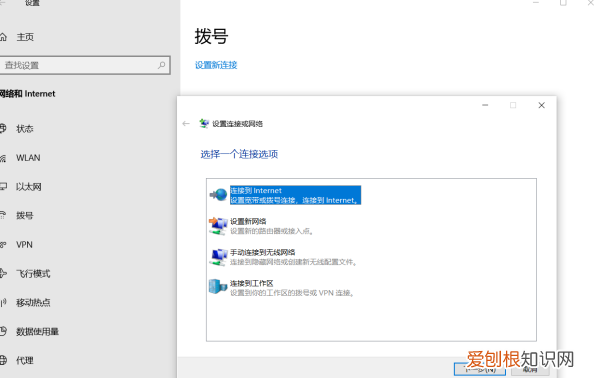Screen dimensions: 600x378
Task: Click the 连接到工作区 building icon
Action: click(218, 286)
